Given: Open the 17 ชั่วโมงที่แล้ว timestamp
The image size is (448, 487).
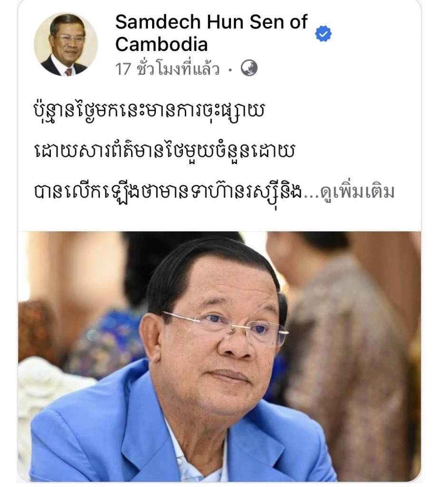Looking at the screenshot, I should 167,68.
